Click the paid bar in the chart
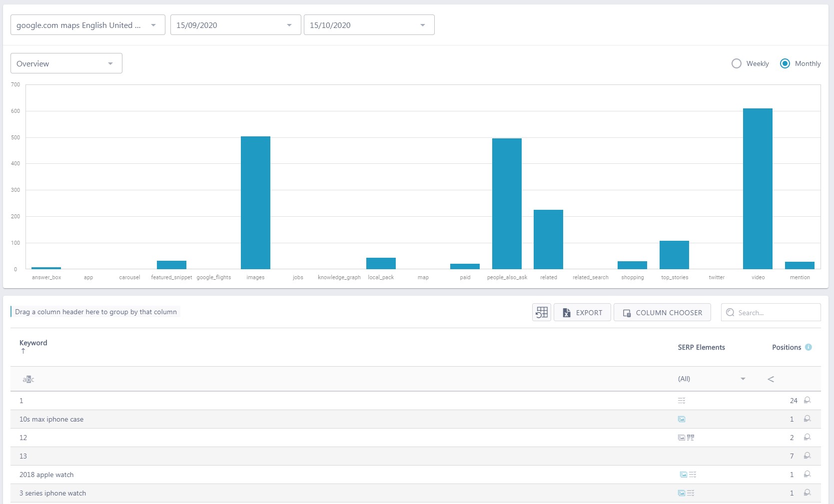The height and width of the screenshot is (504, 834). tap(465, 266)
